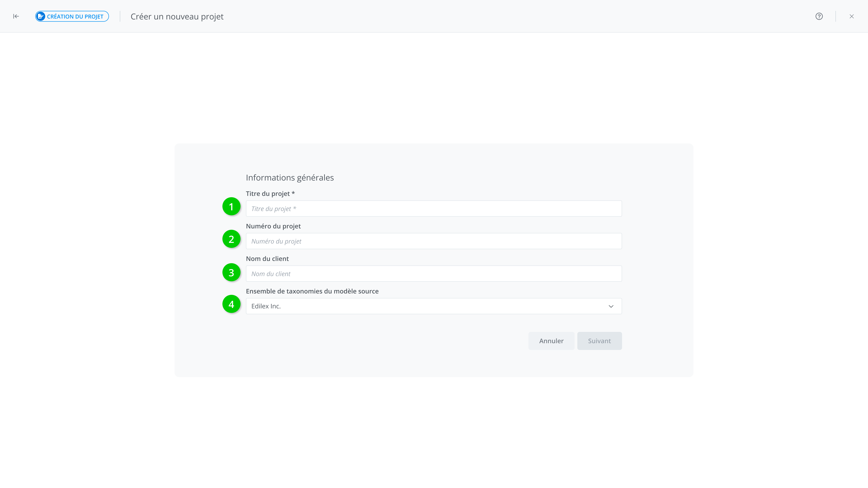Open the help question mark icon

pos(819,16)
